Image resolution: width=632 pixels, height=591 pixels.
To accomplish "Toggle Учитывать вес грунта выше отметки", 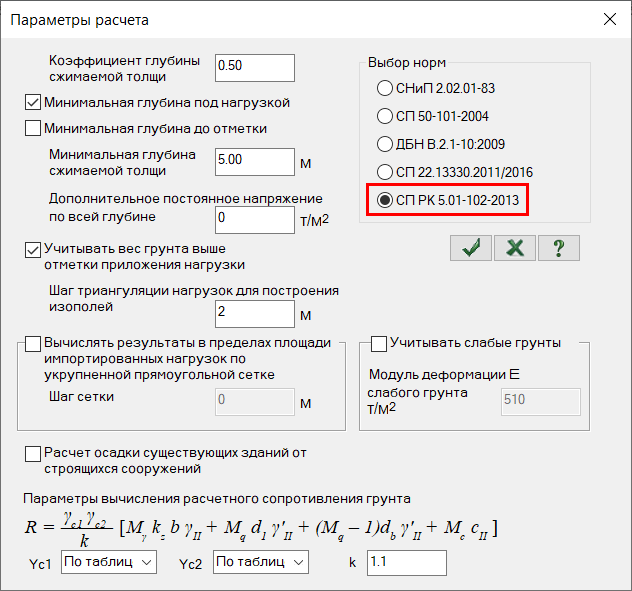I will pyautogui.click(x=33, y=248).
